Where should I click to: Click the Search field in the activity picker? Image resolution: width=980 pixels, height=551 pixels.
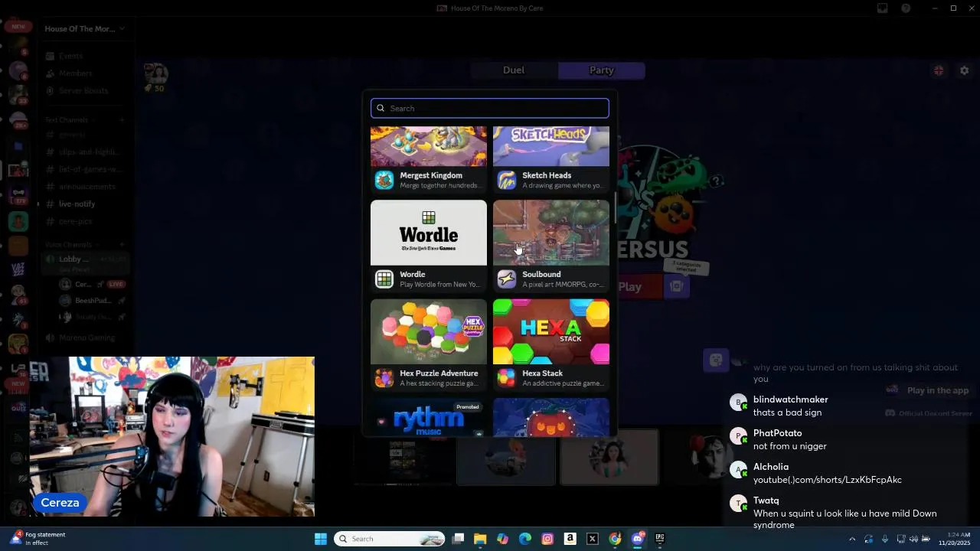490,108
